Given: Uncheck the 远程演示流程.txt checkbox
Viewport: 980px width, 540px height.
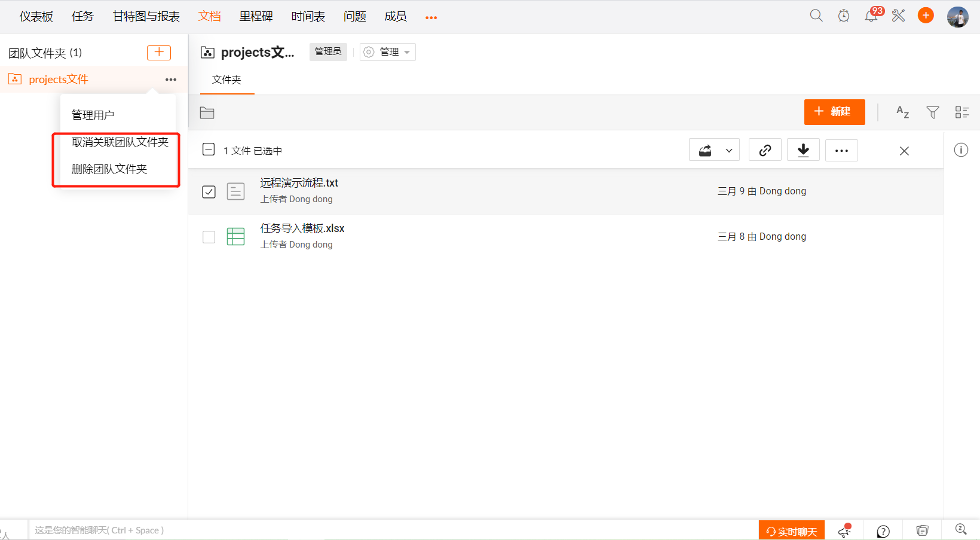Looking at the screenshot, I should 209,192.
